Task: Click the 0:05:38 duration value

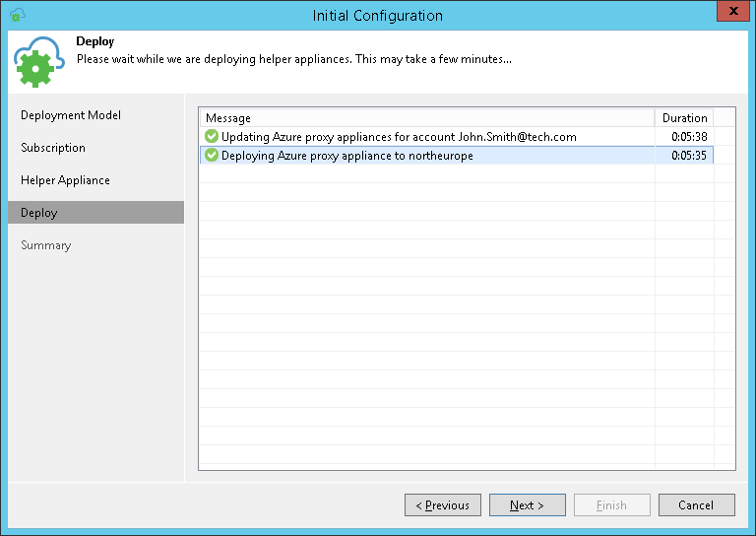Action: coord(689,137)
